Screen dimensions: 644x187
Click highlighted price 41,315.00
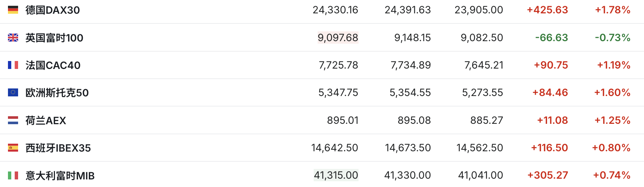click(x=336, y=175)
